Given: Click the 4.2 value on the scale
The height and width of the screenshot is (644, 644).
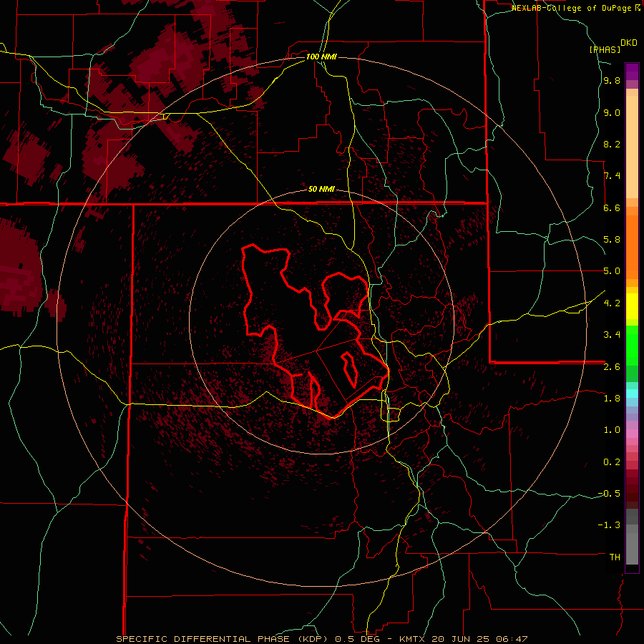Looking at the screenshot, I should [612, 303].
